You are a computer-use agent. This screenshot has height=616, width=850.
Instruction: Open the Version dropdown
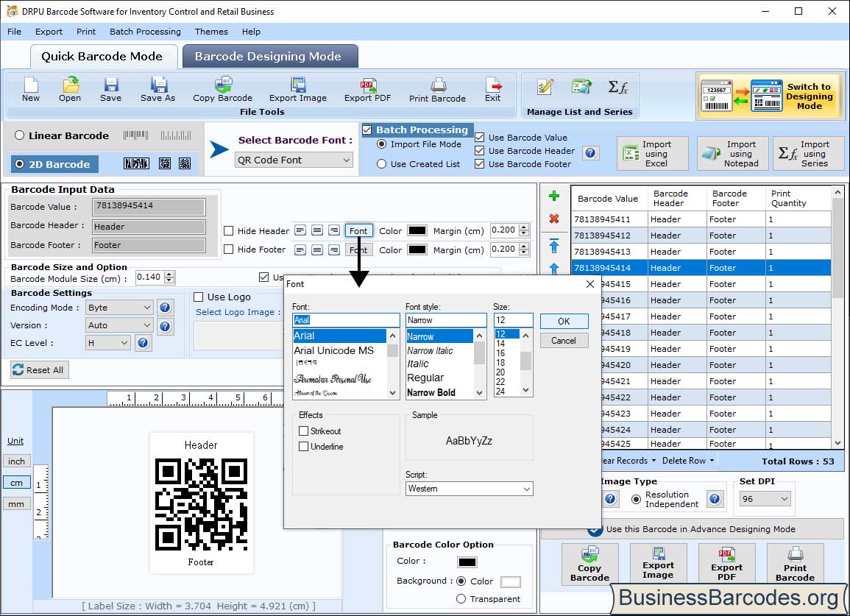(x=119, y=325)
